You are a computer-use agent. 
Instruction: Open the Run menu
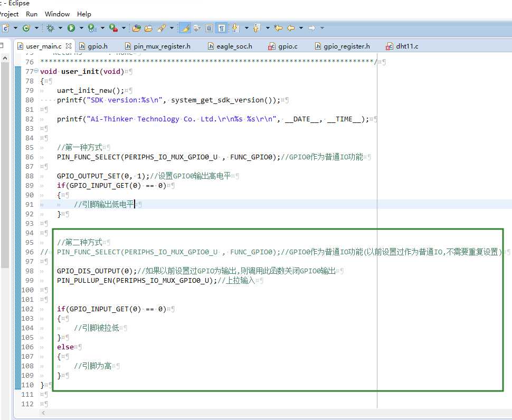32,14
